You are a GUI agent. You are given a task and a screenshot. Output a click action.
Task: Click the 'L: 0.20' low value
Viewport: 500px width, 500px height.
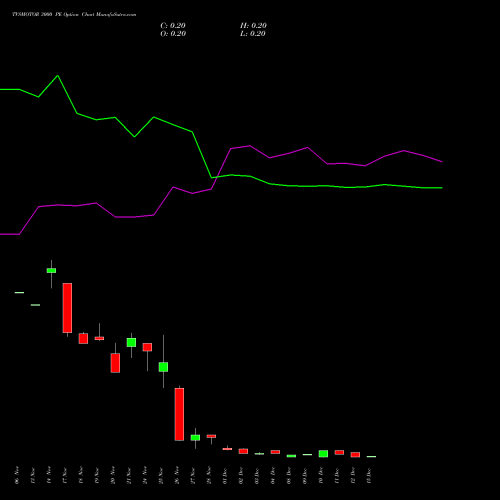coord(253,34)
